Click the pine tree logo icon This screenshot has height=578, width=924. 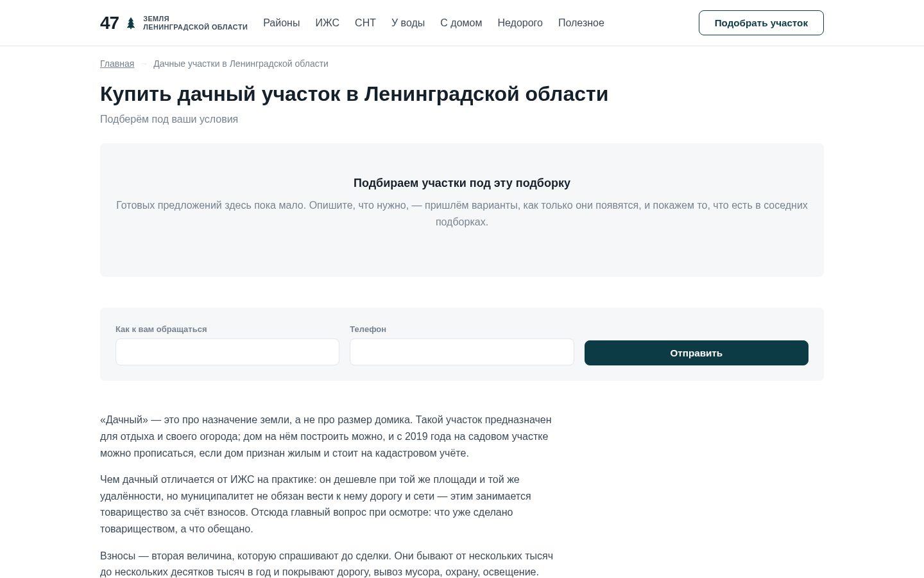(x=131, y=23)
